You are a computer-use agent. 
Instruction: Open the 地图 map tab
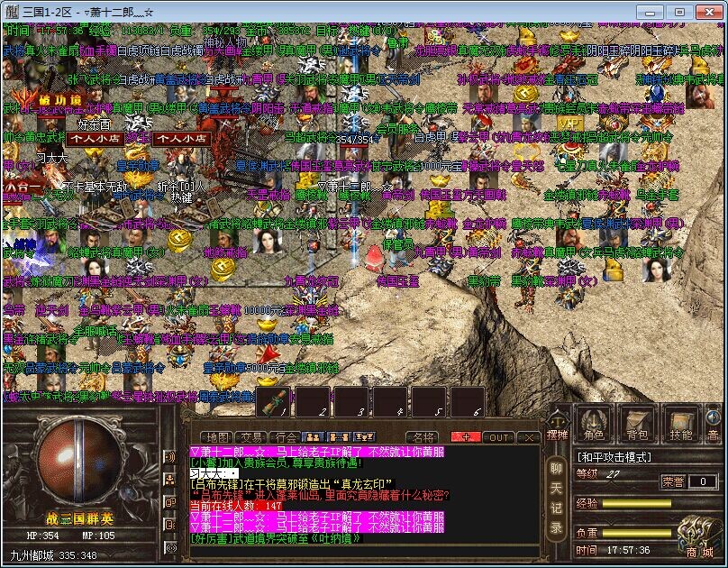click(x=217, y=437)
